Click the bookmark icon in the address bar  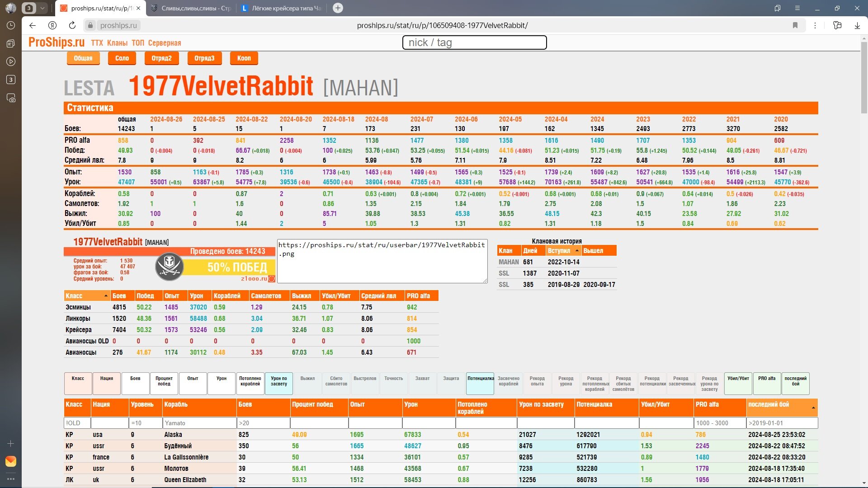[x=795, y=25]
